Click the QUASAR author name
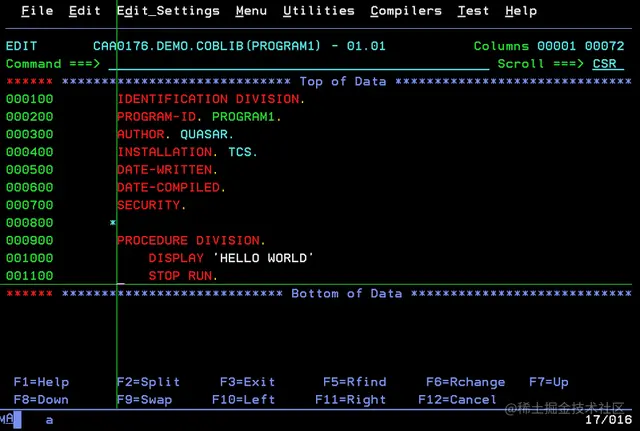 (204, 134)
